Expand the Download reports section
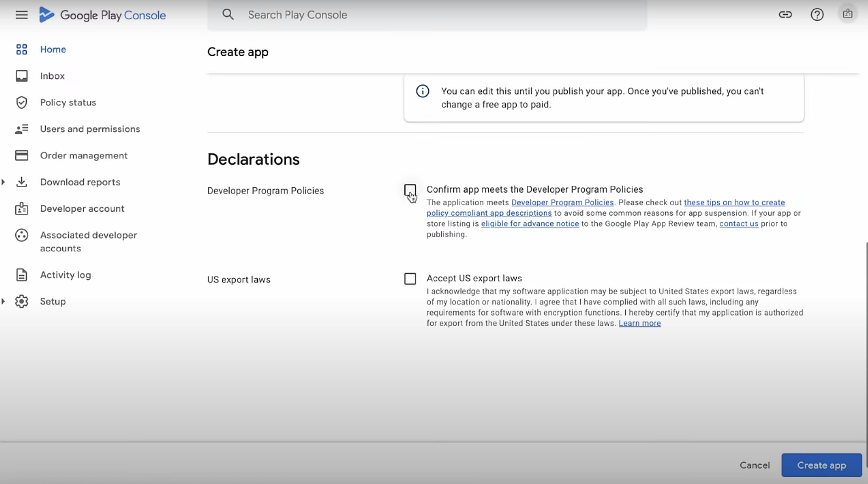Image resolution: width=868 pixels, height=484 pixels. pyautogui.click(x=3, y=182)
